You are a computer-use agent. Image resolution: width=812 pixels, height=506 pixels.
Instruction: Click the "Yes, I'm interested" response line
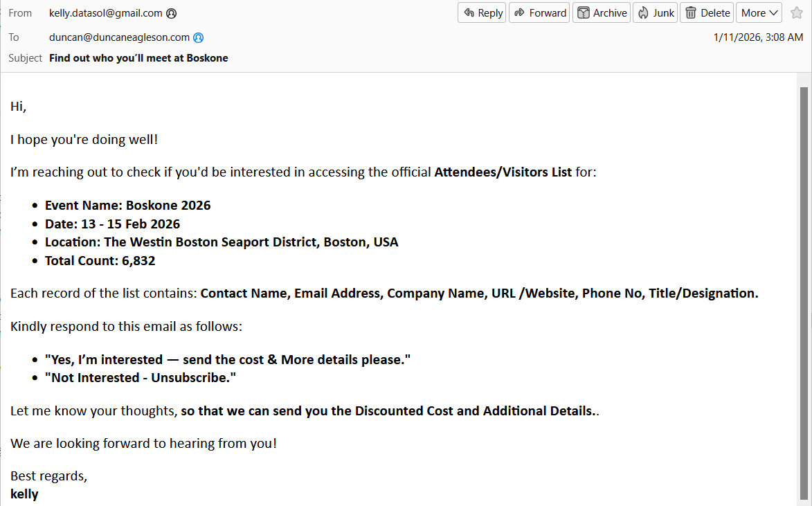pos(227,360)
